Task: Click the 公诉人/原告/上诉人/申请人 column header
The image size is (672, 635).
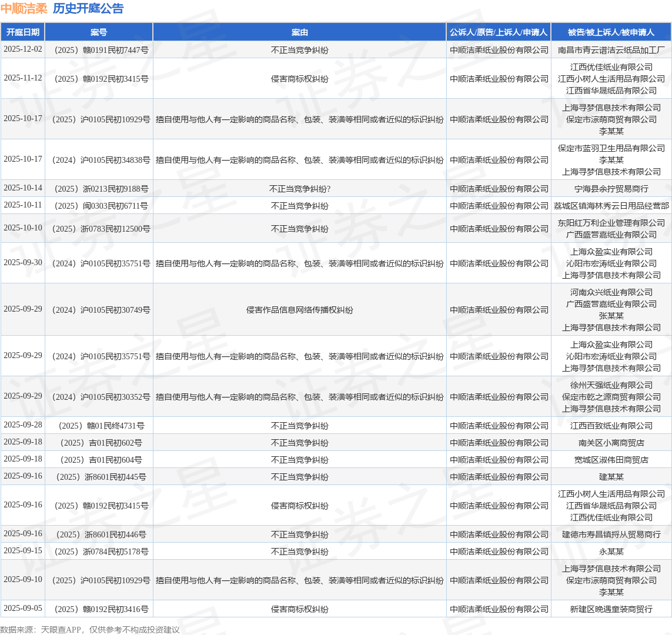Action: [499, 32]
